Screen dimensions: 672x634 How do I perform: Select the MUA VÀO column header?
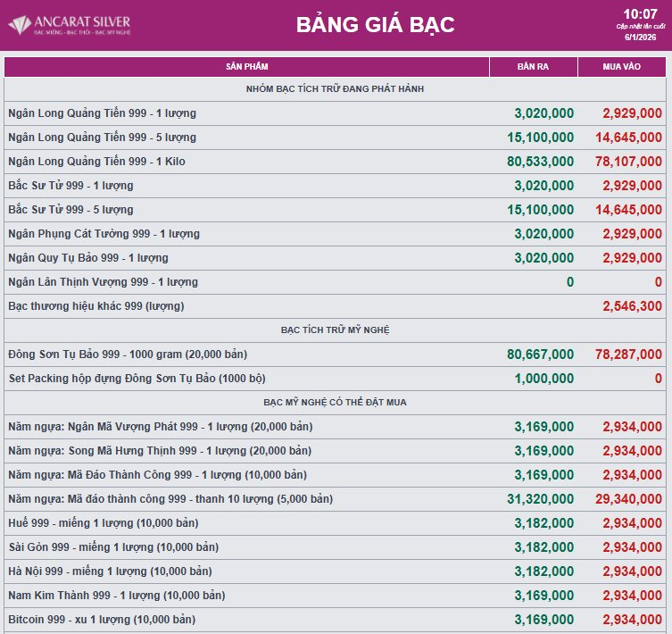[x=622, y=66]
